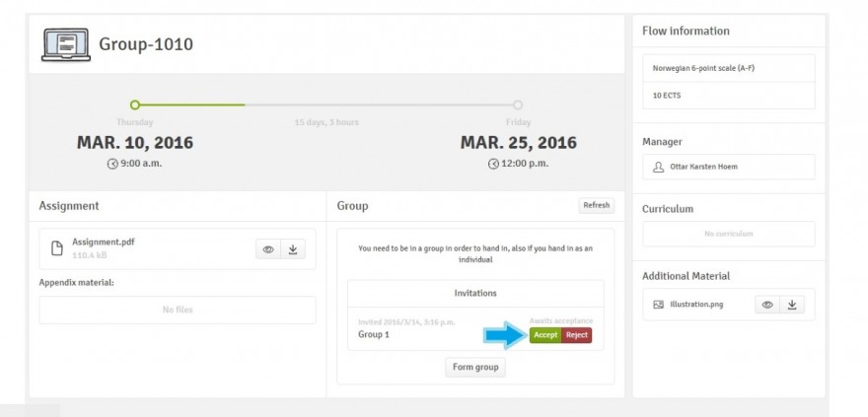Accept the Group 1 invitation
The height and width of the screenshot is (417, 868).
click(x=545, y=335)
